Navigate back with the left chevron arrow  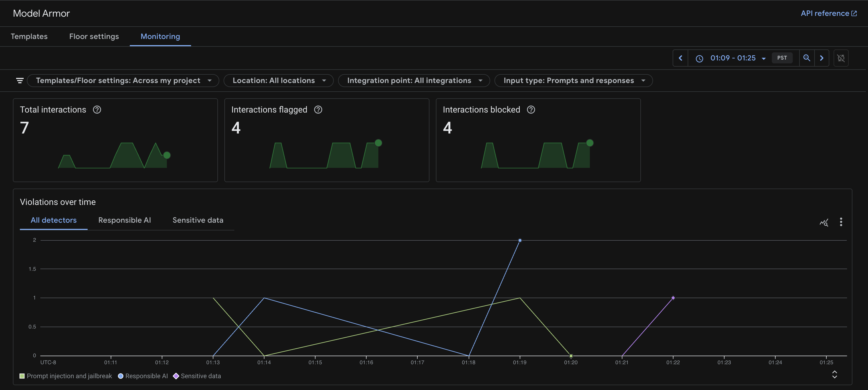click(x=680, y=58)
